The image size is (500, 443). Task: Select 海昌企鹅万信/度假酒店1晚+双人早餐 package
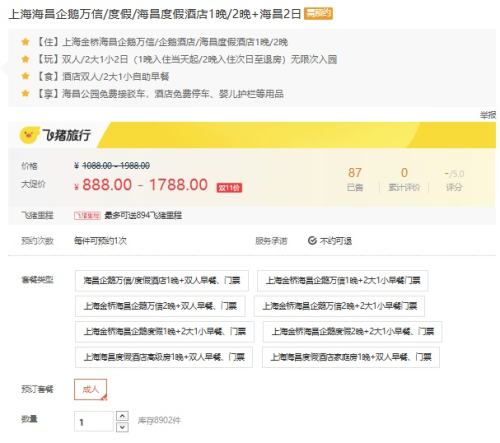point(162,280)
